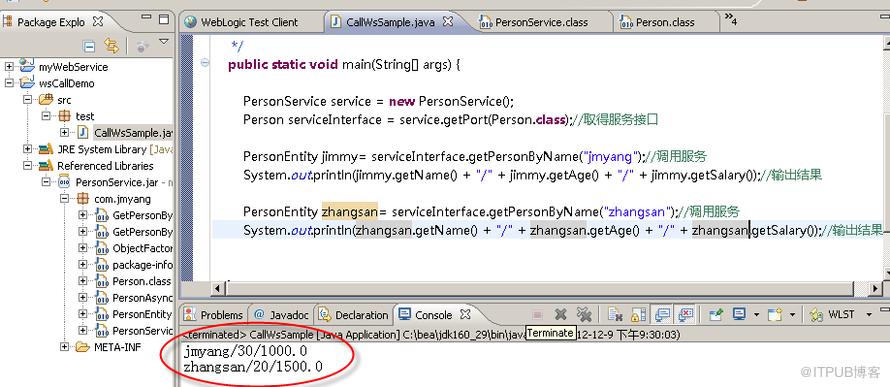Screen dimensions: 890x387
Task: Click Remove All Terminated Launches icon
Action: pos(583,314)
